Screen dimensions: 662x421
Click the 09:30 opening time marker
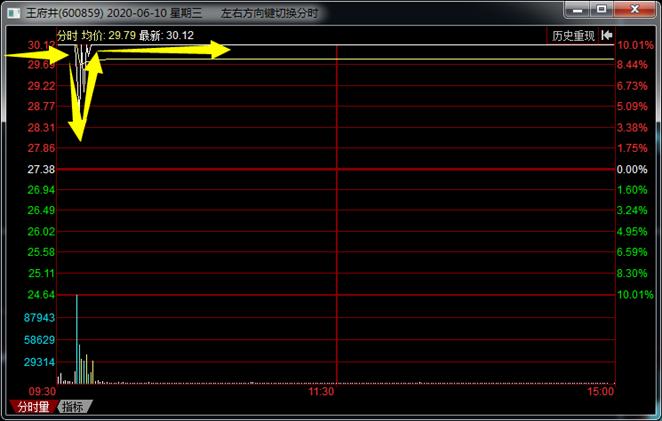41,393
